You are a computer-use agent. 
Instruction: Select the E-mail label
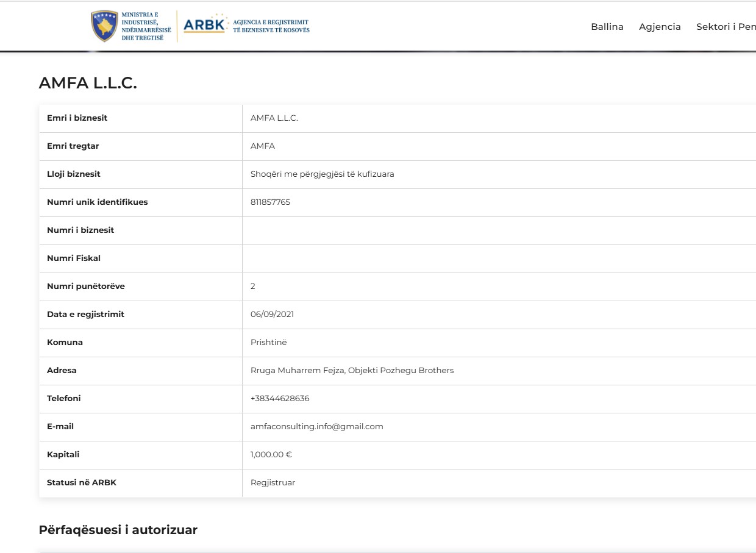60,426
